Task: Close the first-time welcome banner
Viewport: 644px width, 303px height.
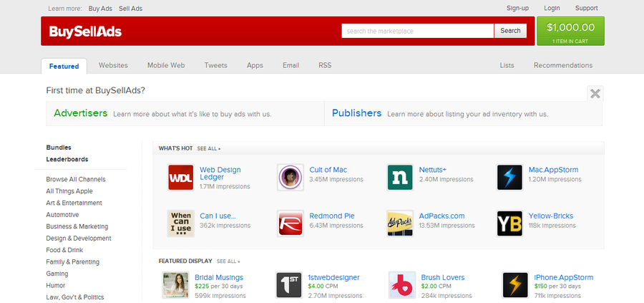Action: coord(595,93)
